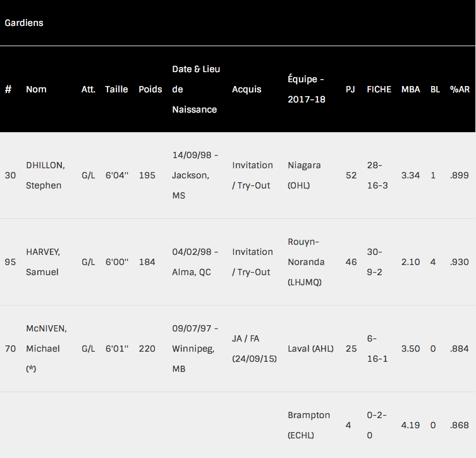Click games played value 46

351,262
